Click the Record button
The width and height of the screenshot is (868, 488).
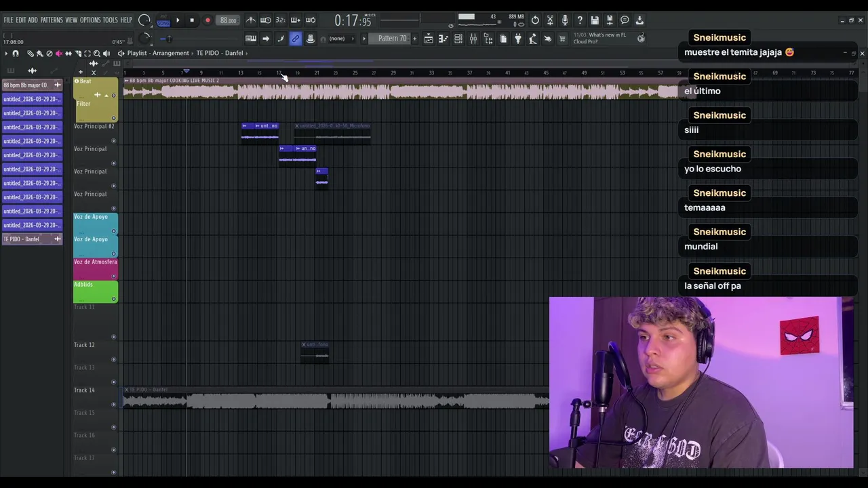click(208, 20)
